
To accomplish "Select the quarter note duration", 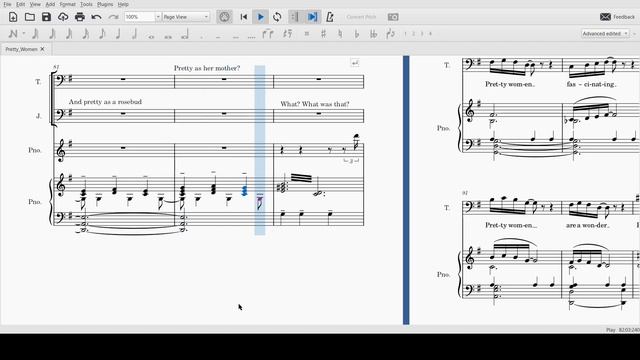I will [118, 33].
